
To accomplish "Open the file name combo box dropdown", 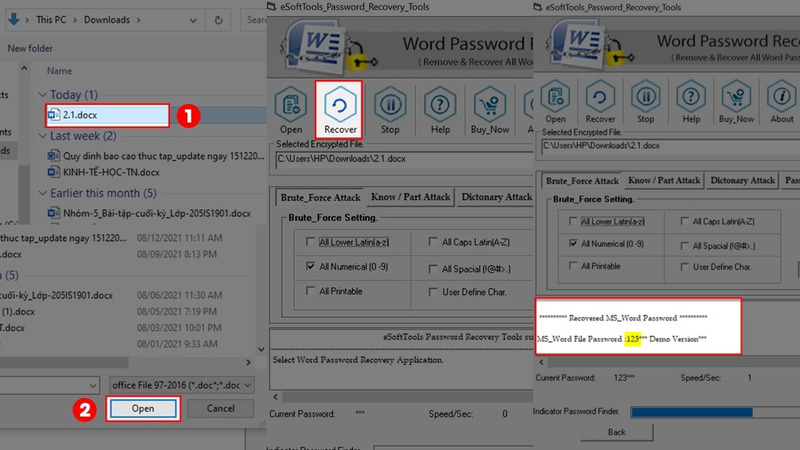I will pos(92,385).
